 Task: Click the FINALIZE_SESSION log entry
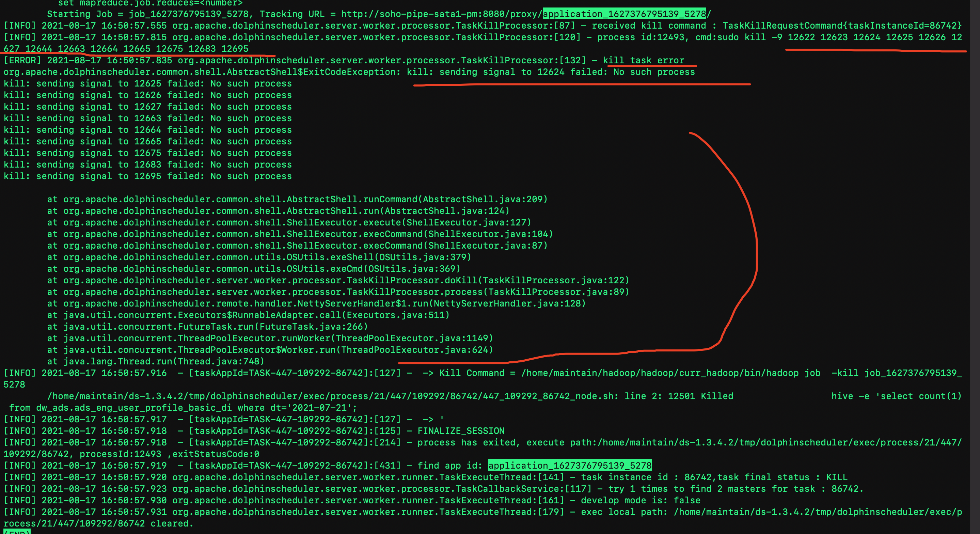point(461,431)
